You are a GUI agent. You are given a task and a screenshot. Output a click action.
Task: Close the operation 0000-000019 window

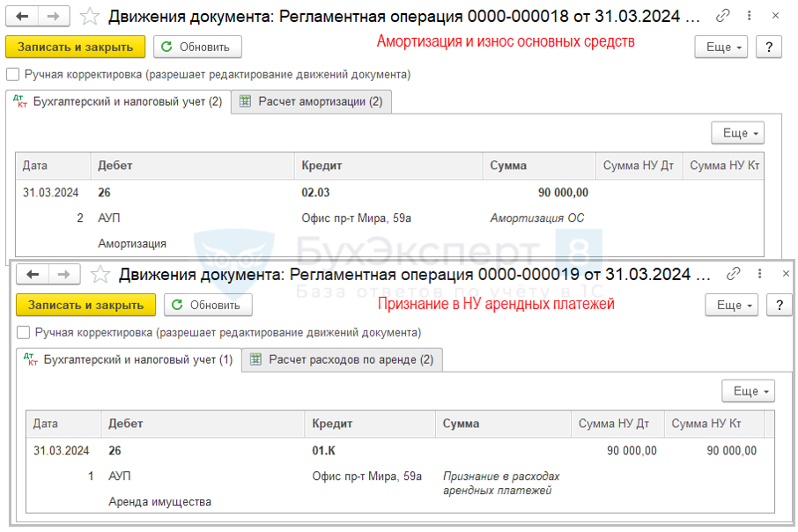786,274
